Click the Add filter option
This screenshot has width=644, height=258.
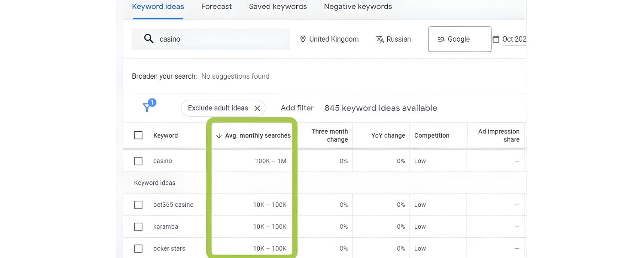[x=297, y=107]
